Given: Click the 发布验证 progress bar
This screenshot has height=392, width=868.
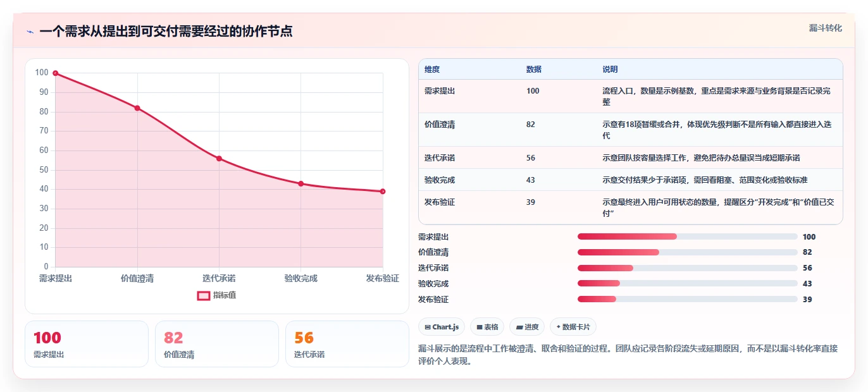Looking at the screenshot, I should (x=688, y=299).
